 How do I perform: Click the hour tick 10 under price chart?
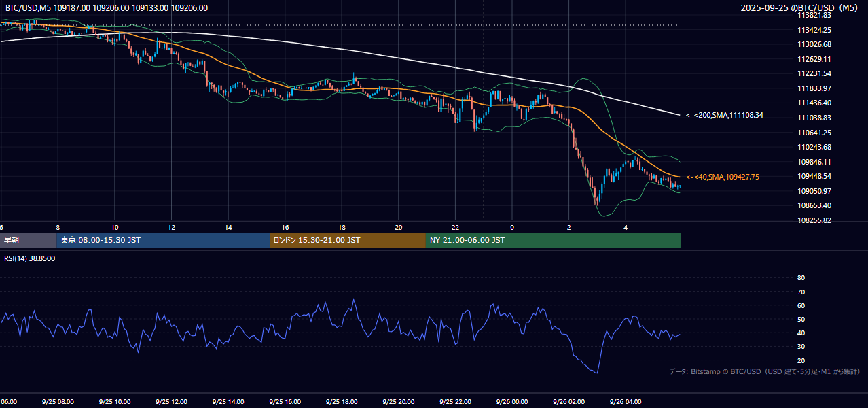tap(115, 227)
